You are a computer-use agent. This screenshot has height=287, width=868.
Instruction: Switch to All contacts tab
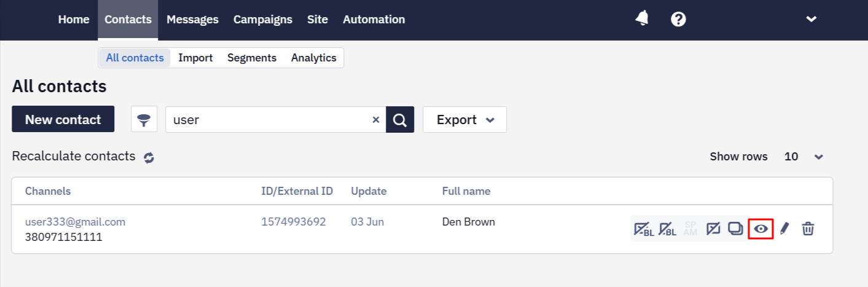[135, 58]
